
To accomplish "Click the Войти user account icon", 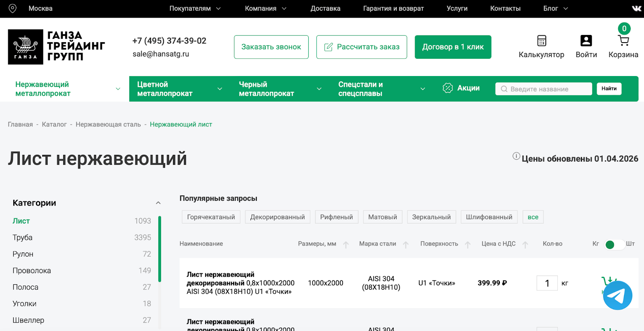I will point(586,41).
